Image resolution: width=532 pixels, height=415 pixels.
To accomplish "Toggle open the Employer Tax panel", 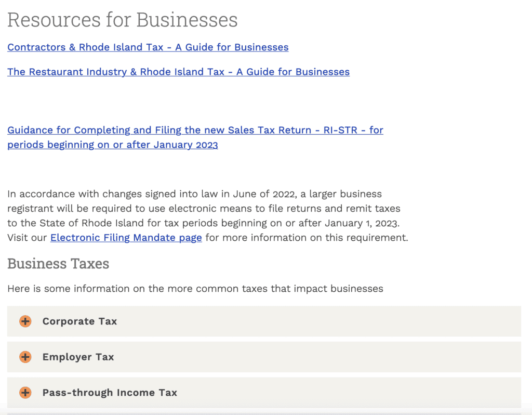I will [78, 357].
